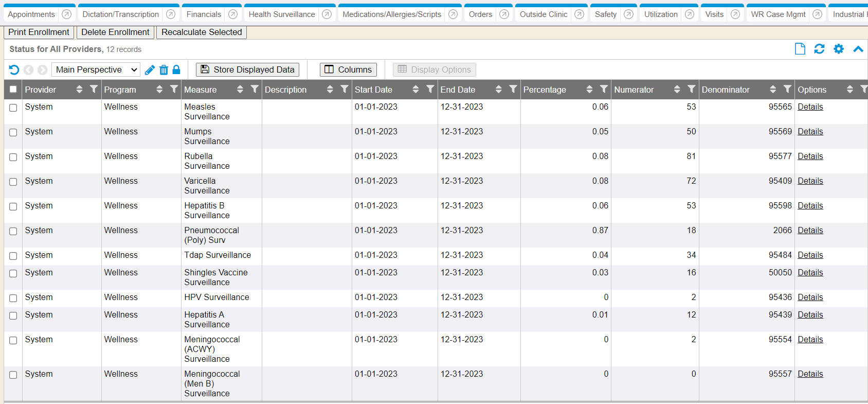868x404 pixels.
Task: Filter the Provider column
Action: point(94,90)
